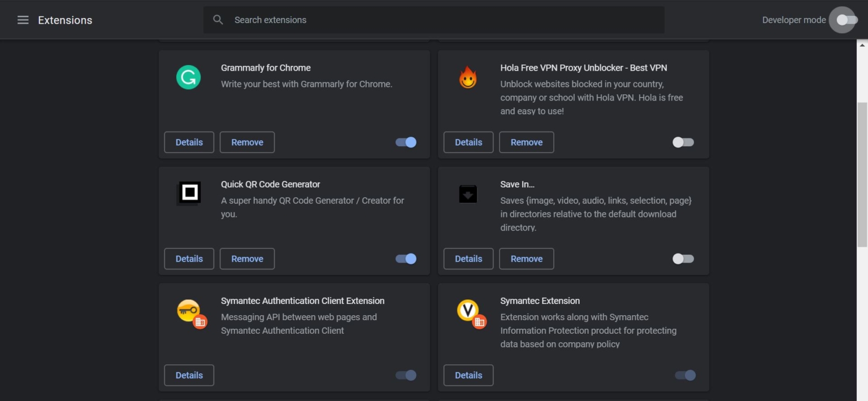Open Details for Grammarly for Chrome

click(x=189, y=142)
